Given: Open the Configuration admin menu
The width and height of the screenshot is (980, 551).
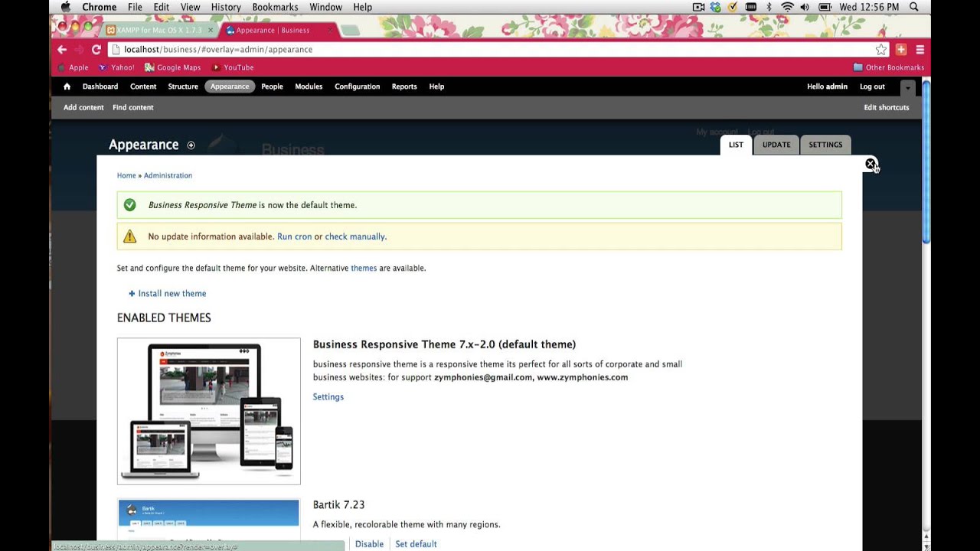Looking at the screenshot, I should click(x=357, y=86).
